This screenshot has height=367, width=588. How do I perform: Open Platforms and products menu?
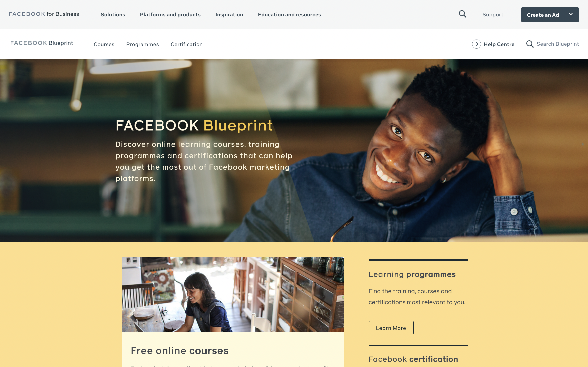pyautogui.click(x=170, y=14)
